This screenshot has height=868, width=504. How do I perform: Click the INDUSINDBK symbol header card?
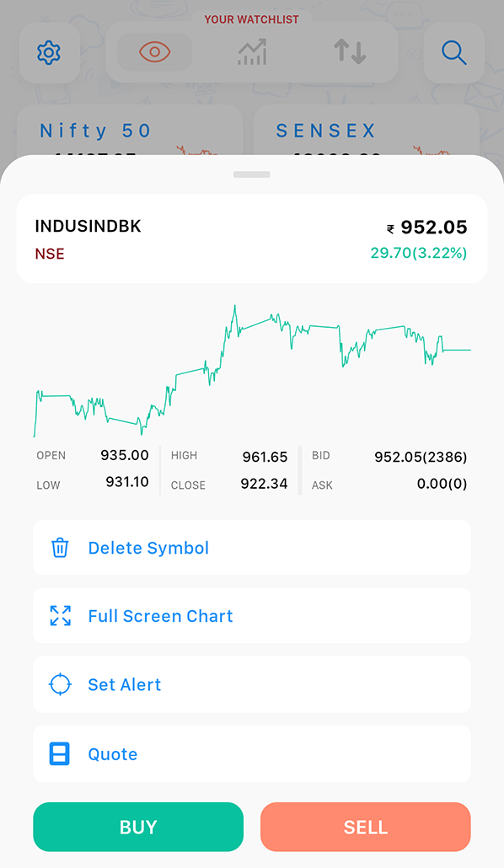(252, 238)
